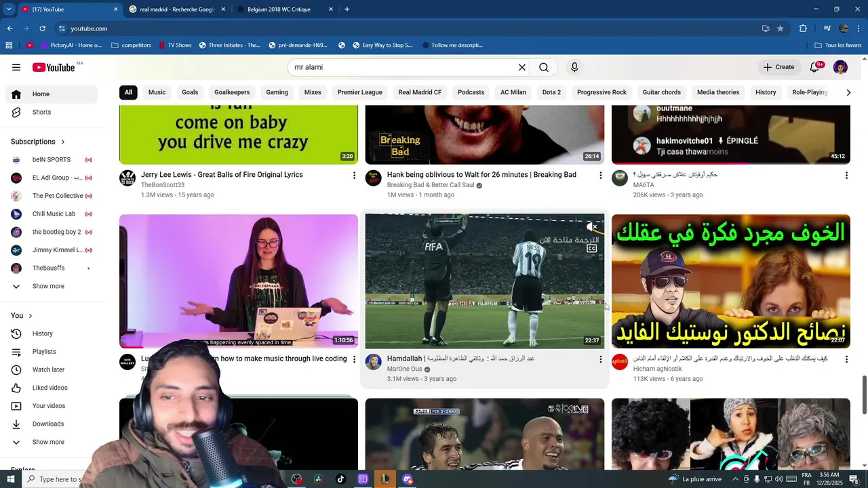Image resolution: width=868 pixels, height=488 pixels.
Task: Select the Guitar chords chip
Action: [x=662, y=92]
